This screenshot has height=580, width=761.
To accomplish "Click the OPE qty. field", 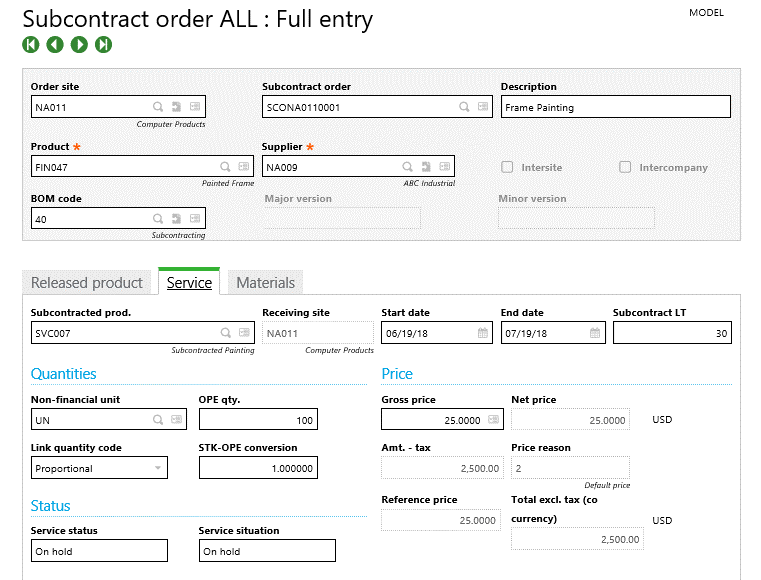I will tap(257, 420).
